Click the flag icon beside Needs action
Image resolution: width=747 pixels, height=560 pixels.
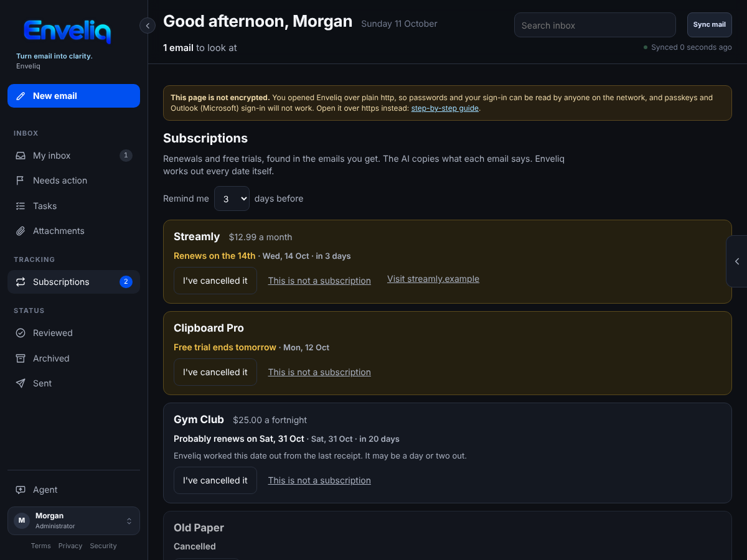[x=21, y=180]
